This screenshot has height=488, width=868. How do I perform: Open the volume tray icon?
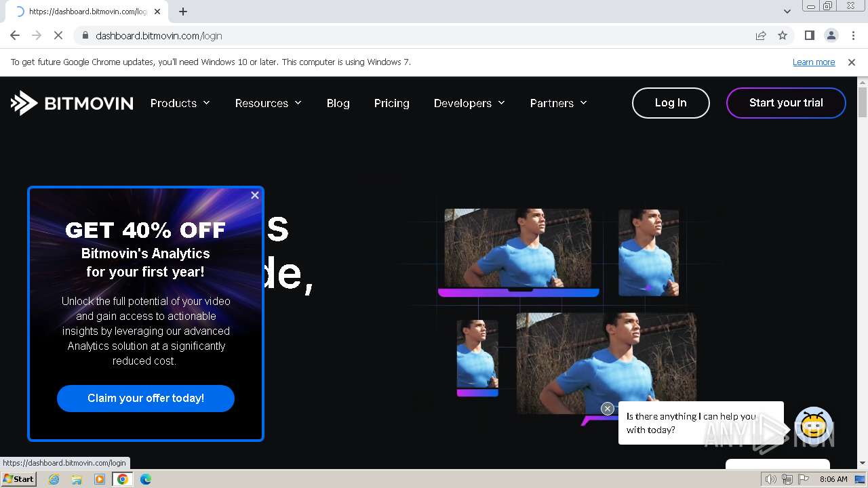pyautogui.click(x=770, y=479)
